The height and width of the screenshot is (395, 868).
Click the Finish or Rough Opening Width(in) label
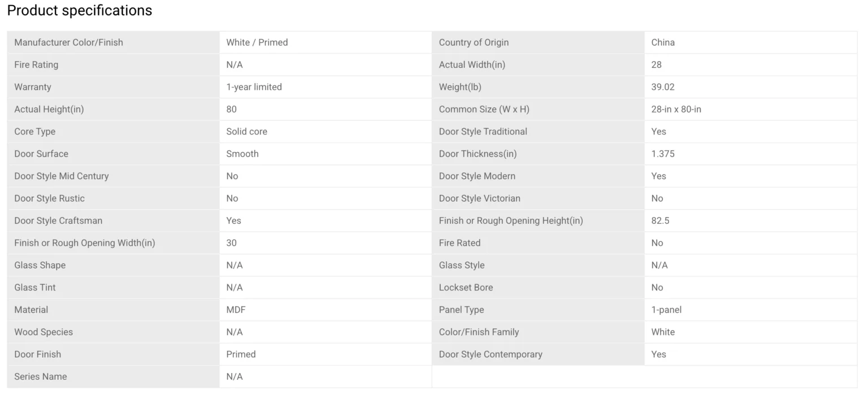pos(85,243)
